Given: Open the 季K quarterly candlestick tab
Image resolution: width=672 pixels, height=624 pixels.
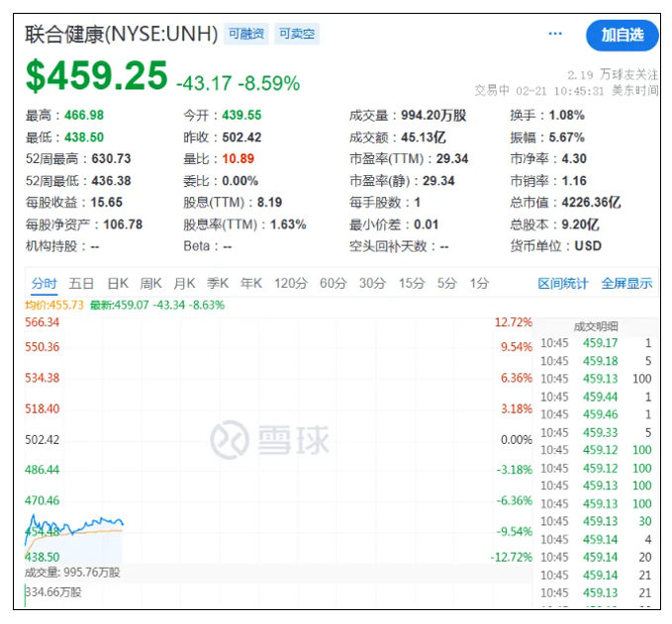Looking at the screenshot, I should click(x=218, y=284).
